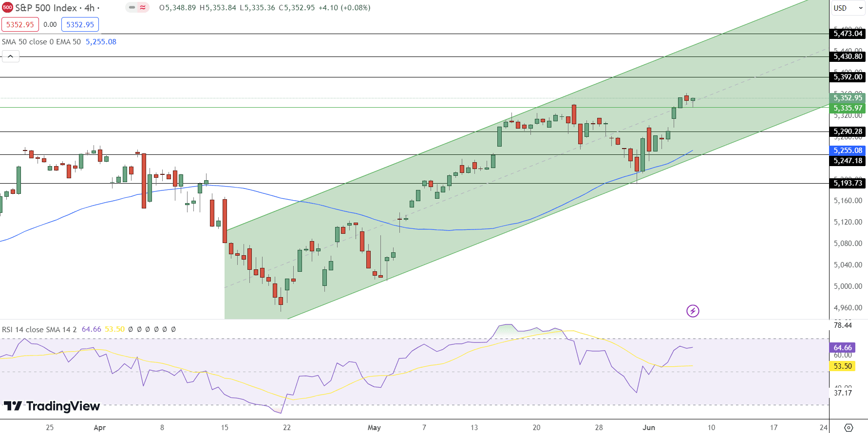
Task: Click the 5,040.00 price axis tick
Action: [848, 265]
